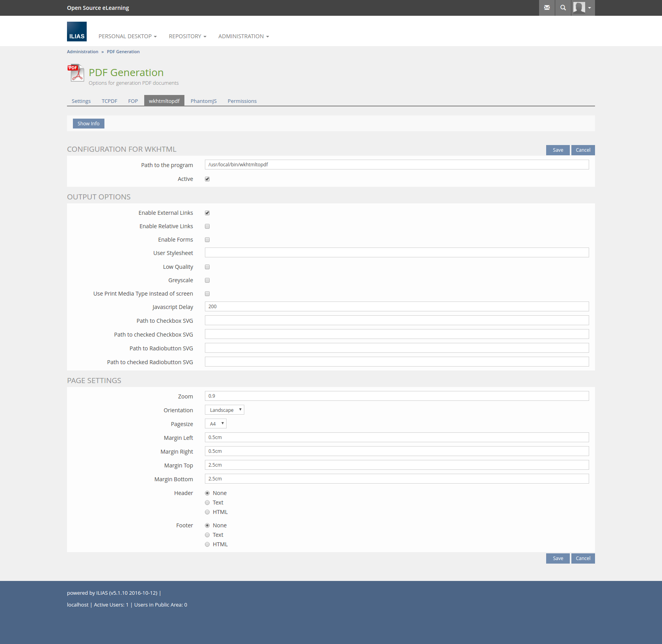
Task: Click the search magnifier icon
Action: 563,8
